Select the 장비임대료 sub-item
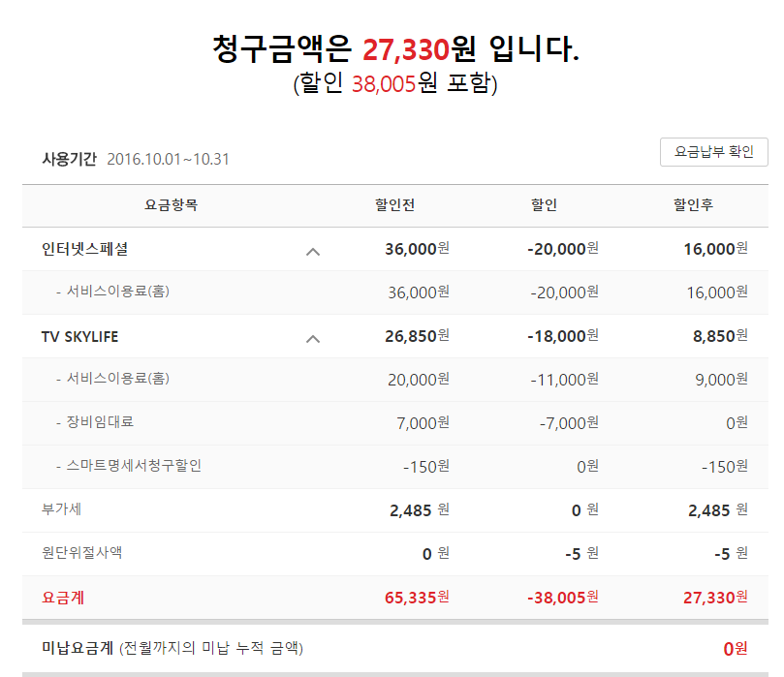The height and width of the screenshot is (677, 784). click(101, 422)
